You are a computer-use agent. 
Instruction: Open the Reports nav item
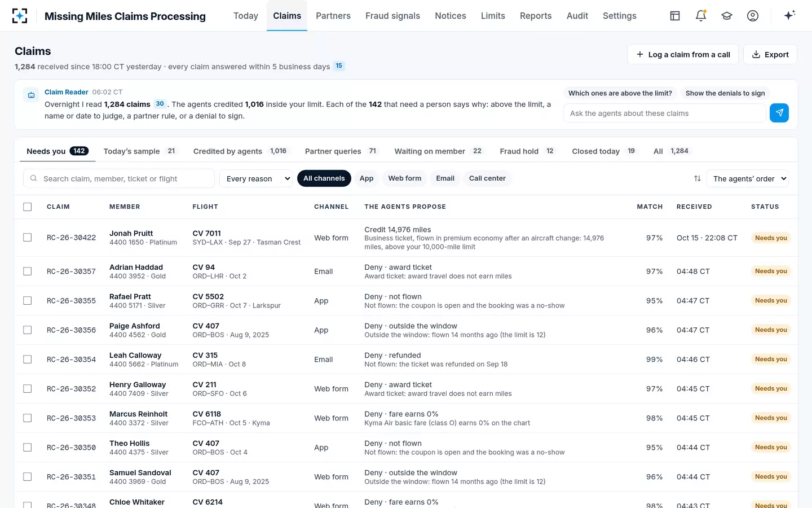[x=536, y=16]
